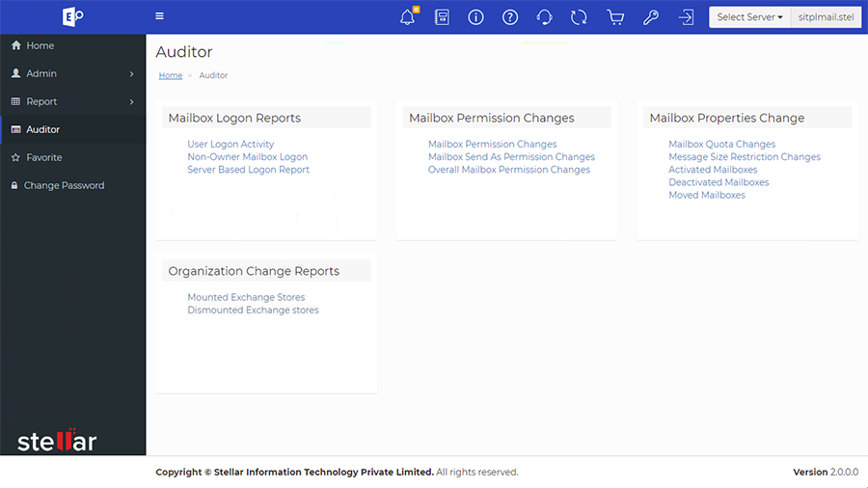Click the support headset icon
Screen dimensions: 868x488
tap(544, 17)
